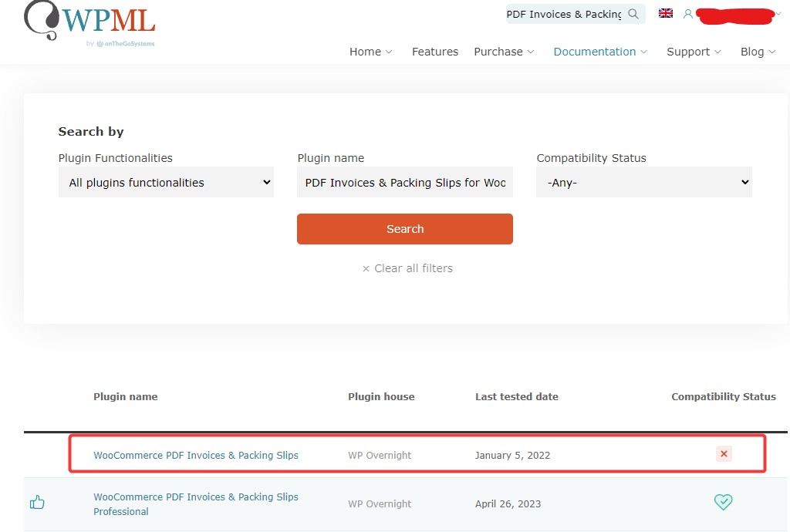Click the magnifier icon in header search

coord(633,14)
